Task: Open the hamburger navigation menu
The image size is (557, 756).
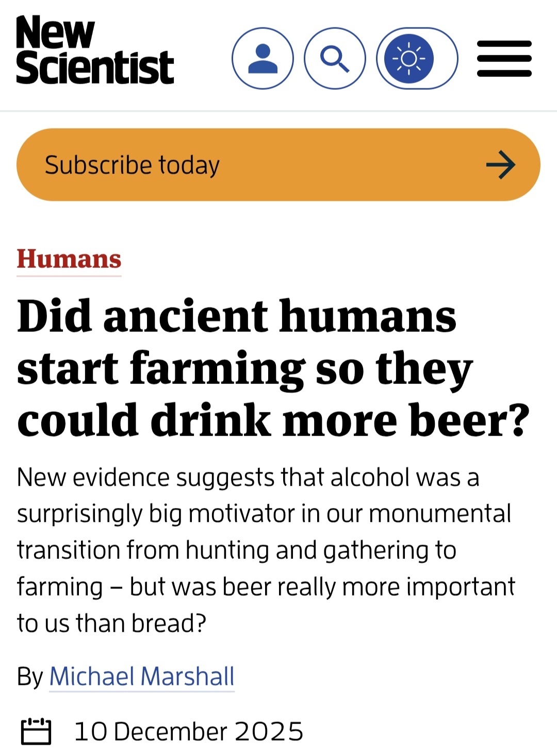Action: pos(504,58)
